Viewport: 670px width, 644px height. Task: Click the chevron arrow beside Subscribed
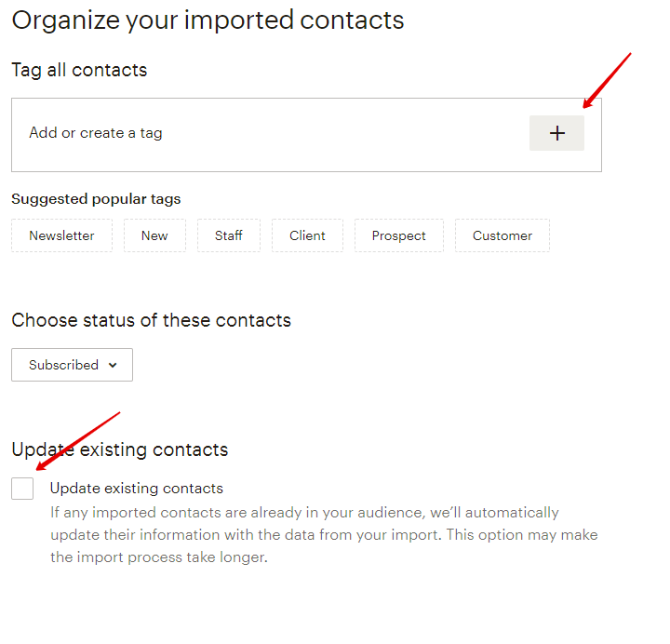pos(113,365)
